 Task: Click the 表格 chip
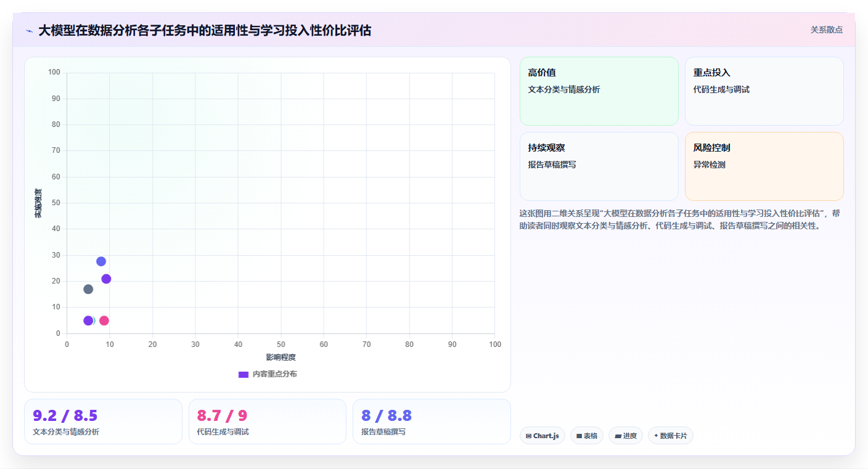(587, 436)
